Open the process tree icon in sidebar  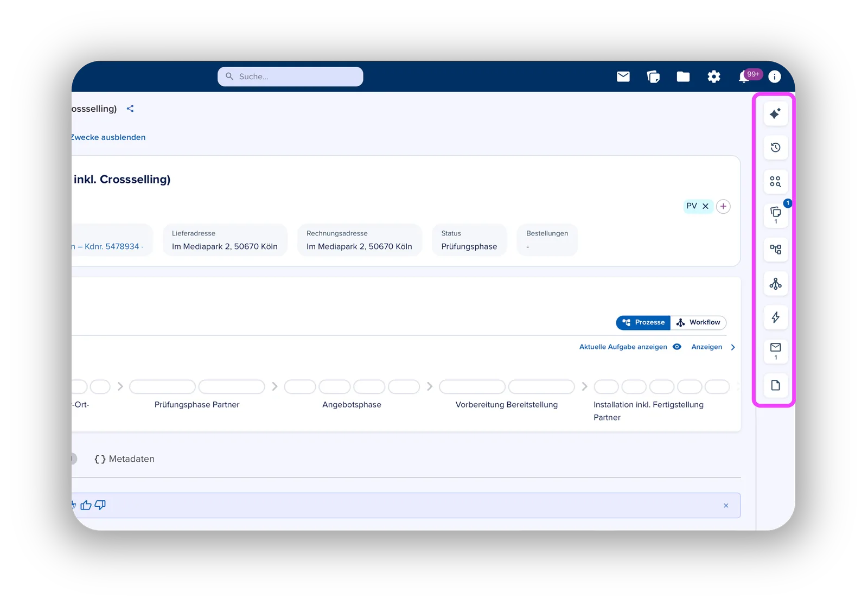click(776, 250)
